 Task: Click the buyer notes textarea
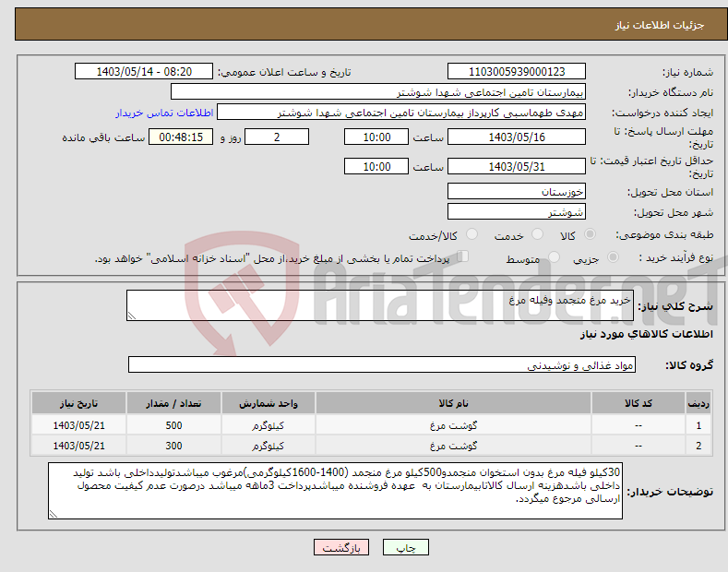point(335,491)
